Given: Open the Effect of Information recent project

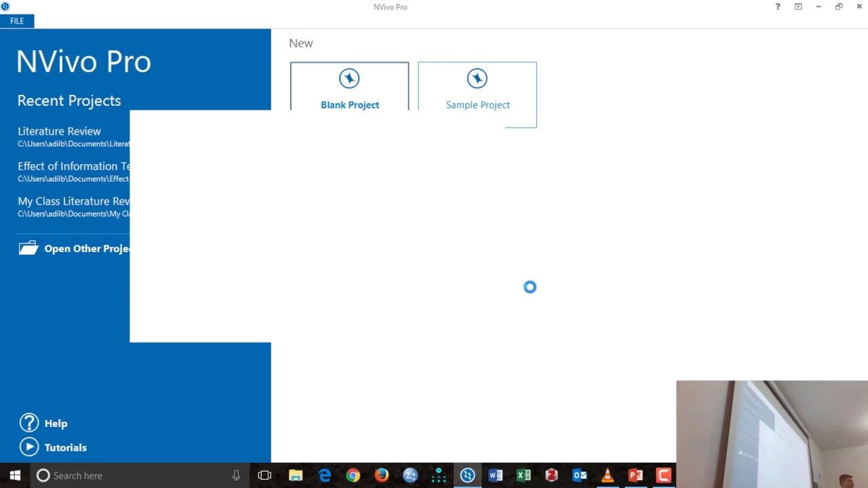Looking at the screenshot, I should tap(73, 171).
